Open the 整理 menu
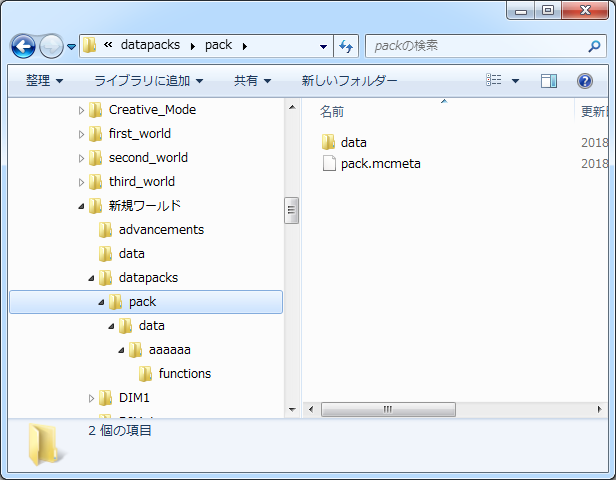616x480 pixels. 44,81
